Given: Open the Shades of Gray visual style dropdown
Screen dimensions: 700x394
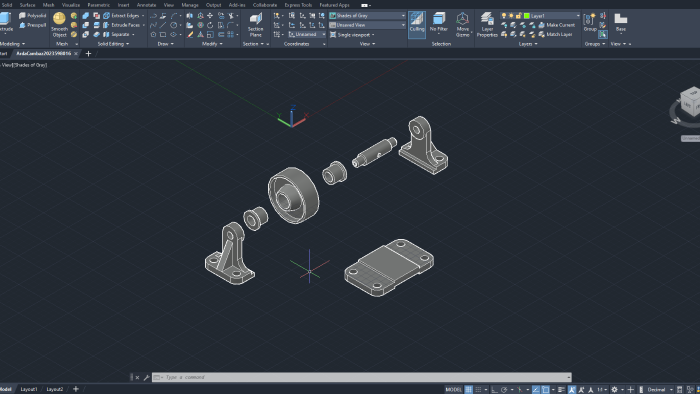Looking at the screenshot, I should (x=367, y=16).
